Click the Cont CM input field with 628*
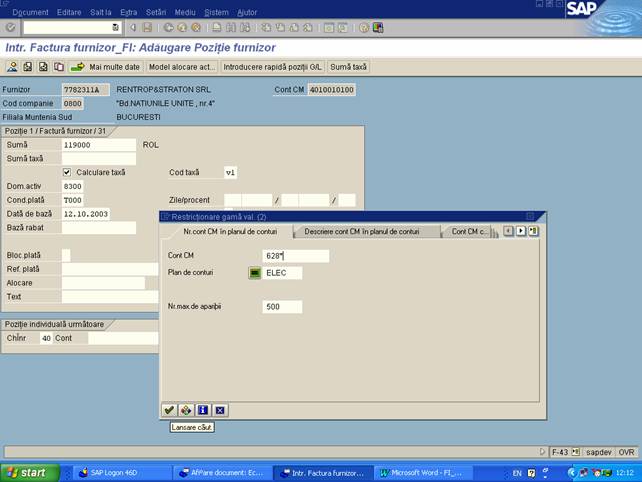Screen dimensions: 642x482 click(295, 256)
